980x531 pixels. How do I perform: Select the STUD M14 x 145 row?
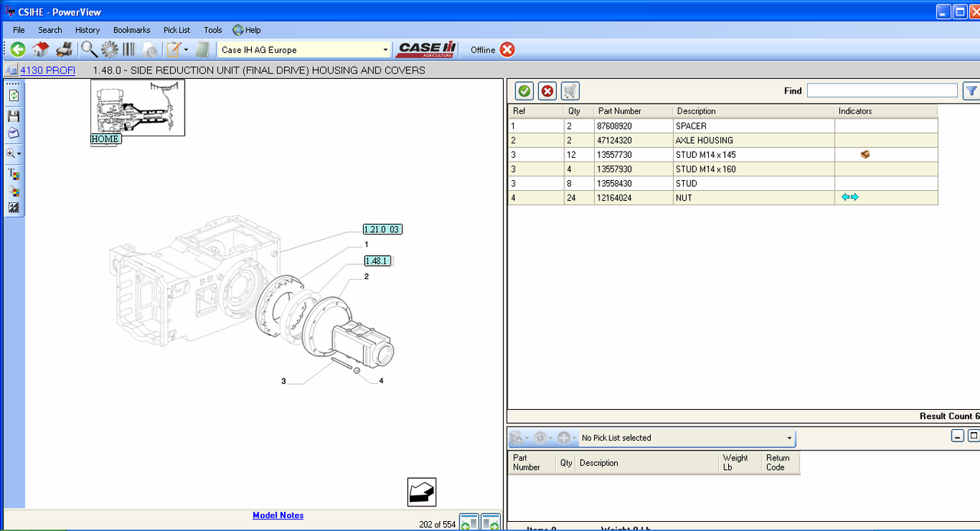click(723, 155)
